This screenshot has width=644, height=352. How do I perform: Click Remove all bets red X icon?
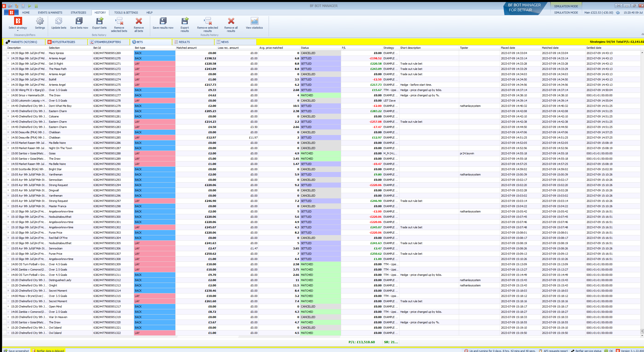[x=139, y=21]
